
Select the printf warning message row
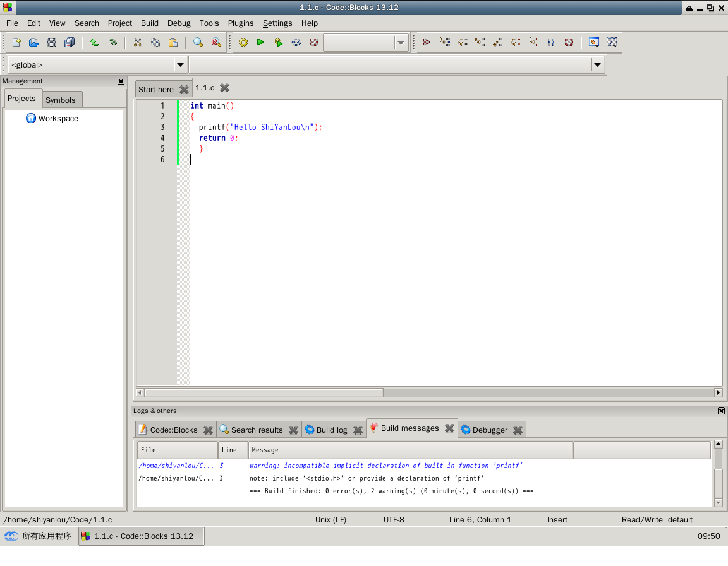coord(385,466)
